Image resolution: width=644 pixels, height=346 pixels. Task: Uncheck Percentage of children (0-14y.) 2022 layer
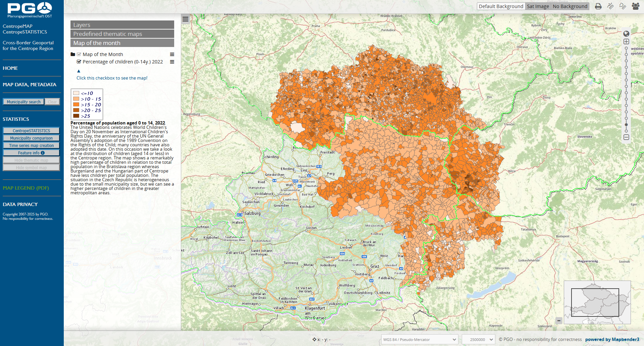[x=79, y=62]
